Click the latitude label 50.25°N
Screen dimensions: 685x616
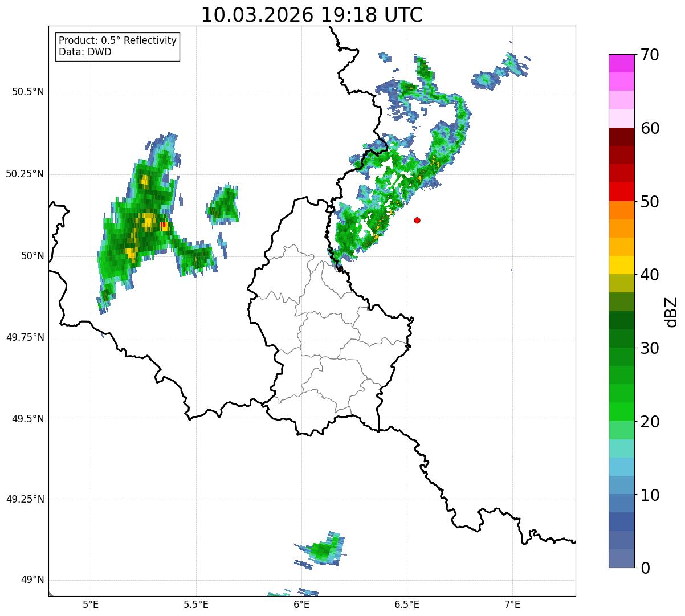pyautogui.click(x=25, y=174)
